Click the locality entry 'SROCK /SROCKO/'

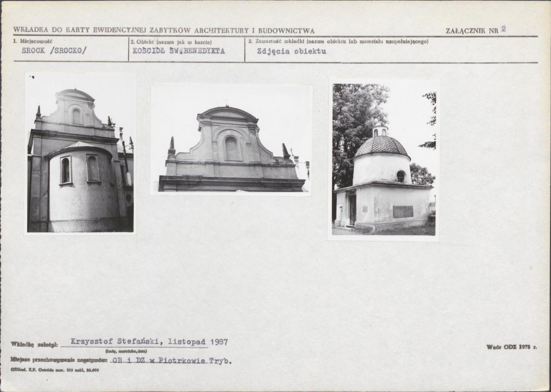click(x=54, y=50)
